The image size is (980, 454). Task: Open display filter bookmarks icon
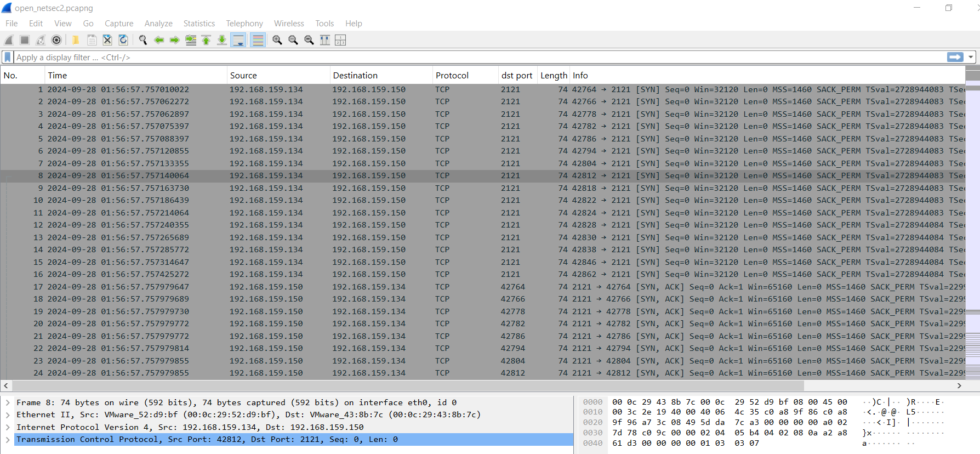pyautogui.click(x=8, y=57)
